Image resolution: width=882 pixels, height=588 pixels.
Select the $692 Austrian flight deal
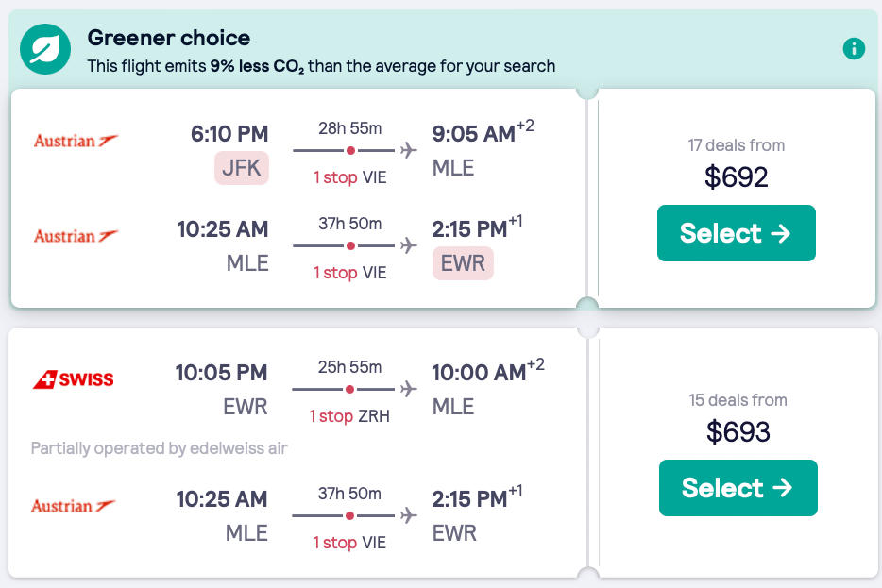click(x=736, y=233)
